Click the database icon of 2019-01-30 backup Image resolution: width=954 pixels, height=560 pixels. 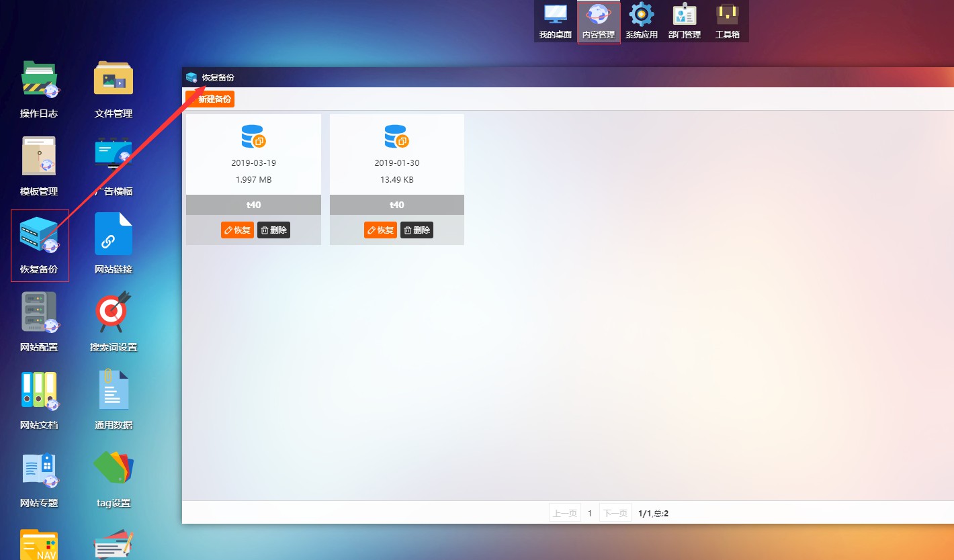(397, 137)
